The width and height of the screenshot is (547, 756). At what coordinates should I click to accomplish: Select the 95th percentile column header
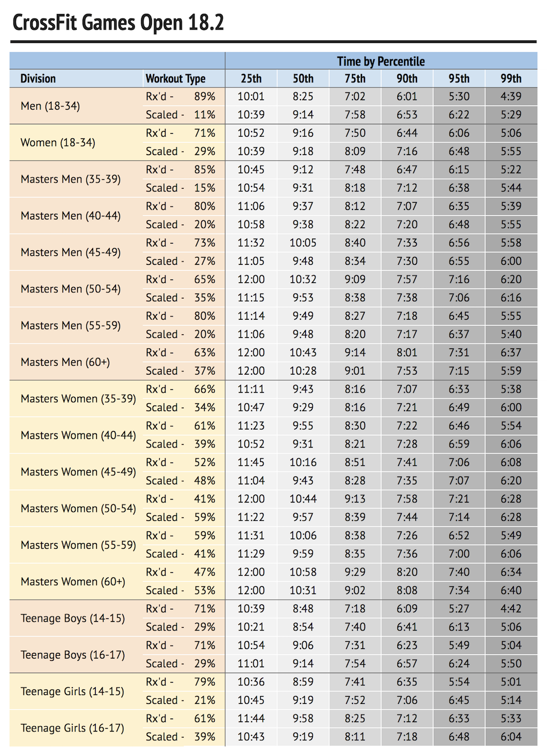459,78
